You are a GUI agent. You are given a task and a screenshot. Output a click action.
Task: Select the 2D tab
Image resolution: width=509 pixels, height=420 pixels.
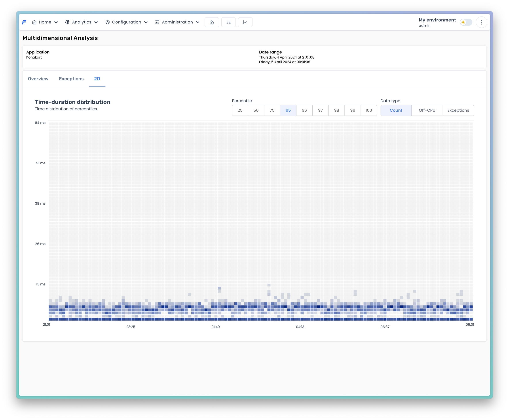[97, 79]
